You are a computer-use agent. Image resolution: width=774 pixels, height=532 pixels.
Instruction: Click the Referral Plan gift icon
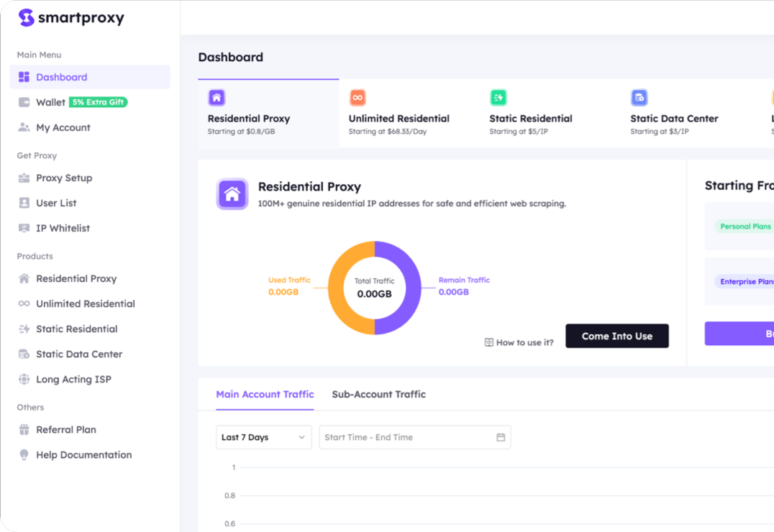click(24, 430)
